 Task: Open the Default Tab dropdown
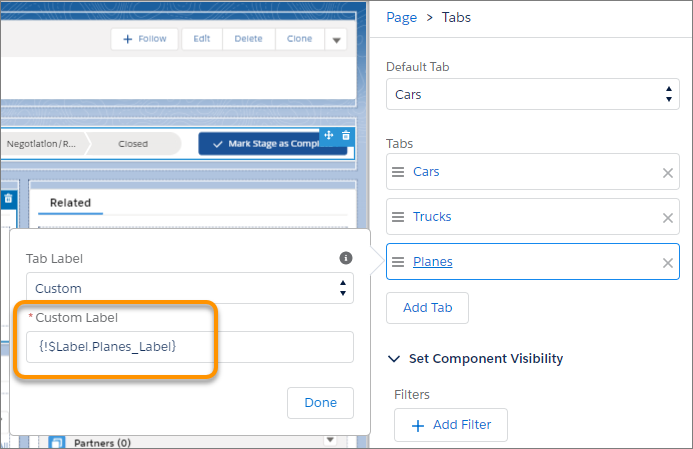(533, 94)
